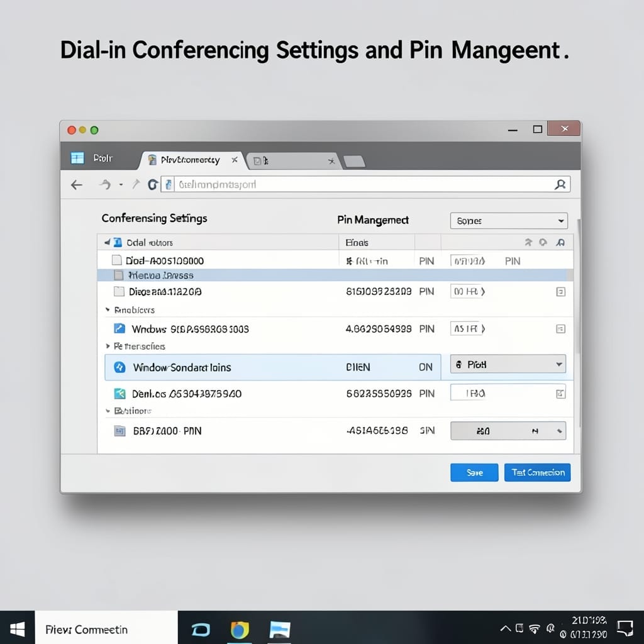Open the picture app icon in taskbar

pyautogui.click(x=280, y=630)
